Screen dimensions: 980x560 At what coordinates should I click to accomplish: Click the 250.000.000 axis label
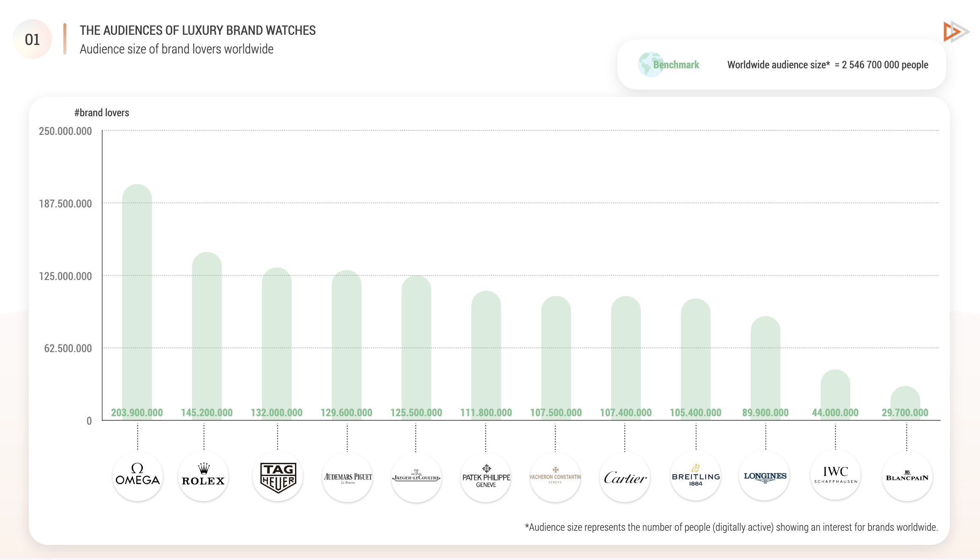tap(65, 131)
